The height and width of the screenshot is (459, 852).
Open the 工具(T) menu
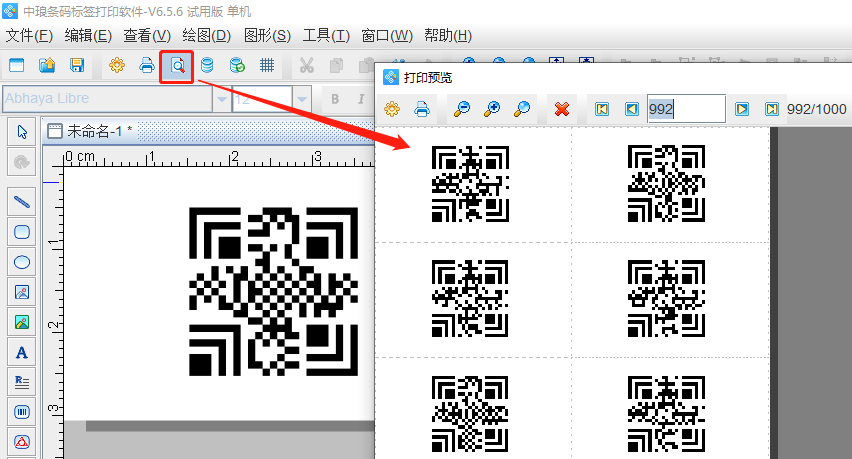(x=326, y=36)
